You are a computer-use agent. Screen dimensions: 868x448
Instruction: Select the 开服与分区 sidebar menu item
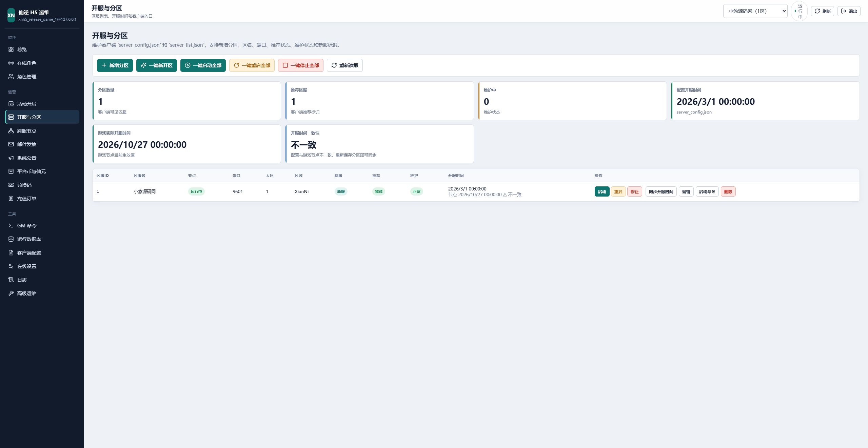coord(42,117)
